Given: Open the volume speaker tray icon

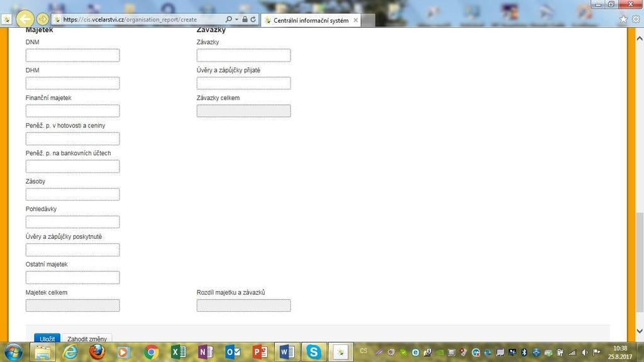Looking at the screenshot, I should tap(585, 352).
